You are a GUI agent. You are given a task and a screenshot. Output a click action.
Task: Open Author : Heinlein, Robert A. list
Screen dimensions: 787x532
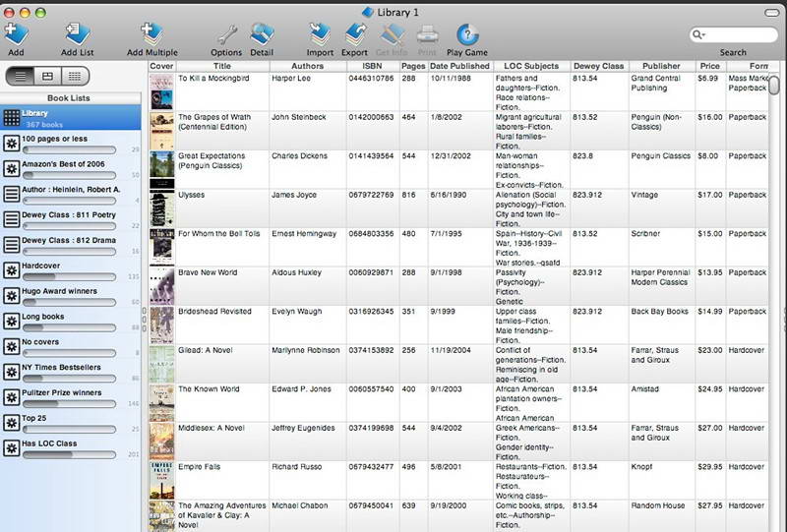(70, 195)
